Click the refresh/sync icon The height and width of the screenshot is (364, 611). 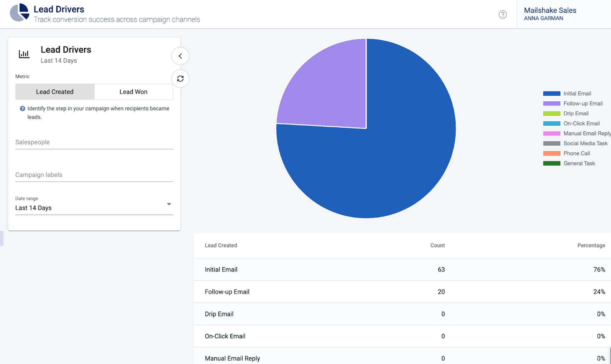pyautogui.click(x=180, y=78)
